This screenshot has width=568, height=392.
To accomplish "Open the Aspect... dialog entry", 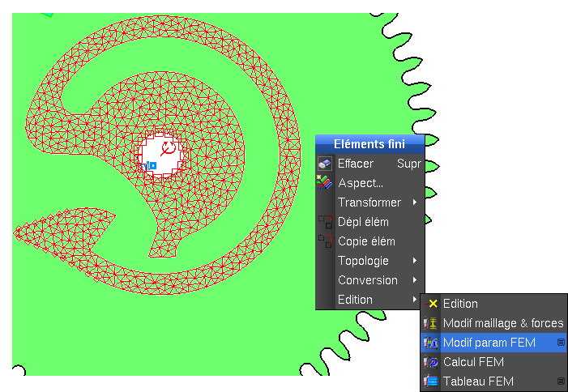I will point(369,183).
